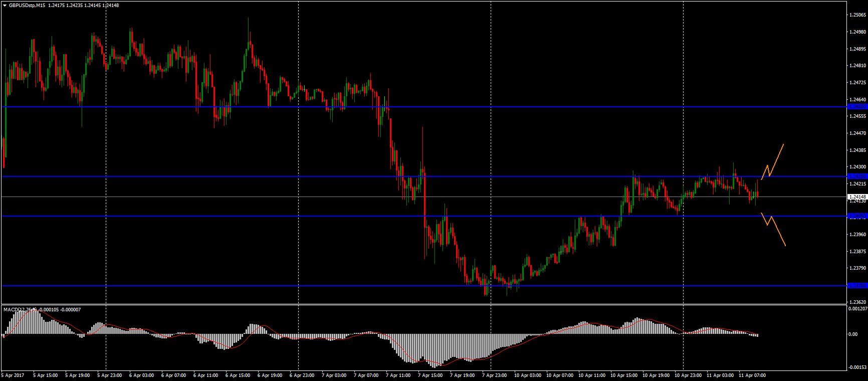
Task: Click the 6 Apr 03:00 time label
Action: [141, 375]
